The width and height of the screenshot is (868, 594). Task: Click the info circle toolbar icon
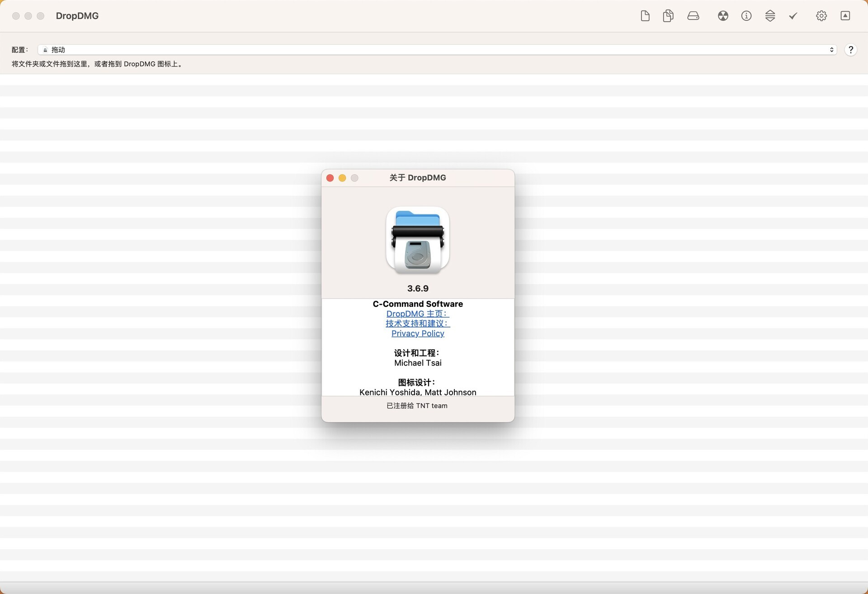coord(746,16)
